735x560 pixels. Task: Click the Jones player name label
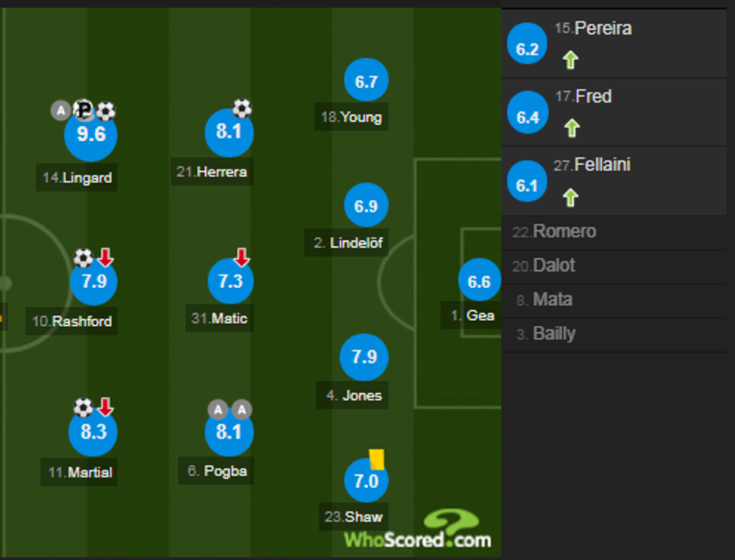[x=352, y=395]
